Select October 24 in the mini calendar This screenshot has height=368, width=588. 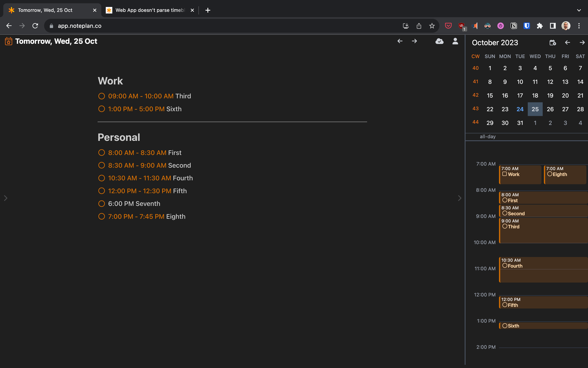(x=520, y=109)
